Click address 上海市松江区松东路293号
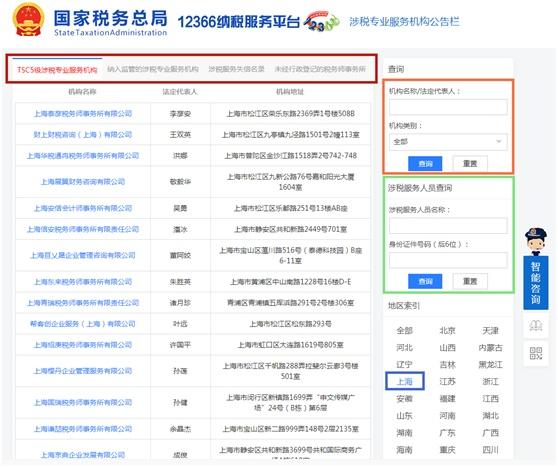558x467 pixels. point(290,324)
